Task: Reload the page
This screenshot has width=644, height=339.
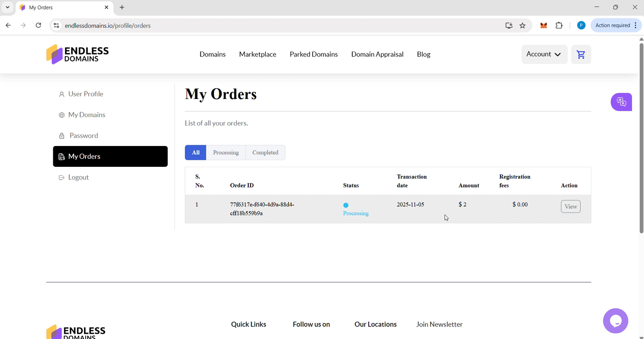Action: point(38,25)
